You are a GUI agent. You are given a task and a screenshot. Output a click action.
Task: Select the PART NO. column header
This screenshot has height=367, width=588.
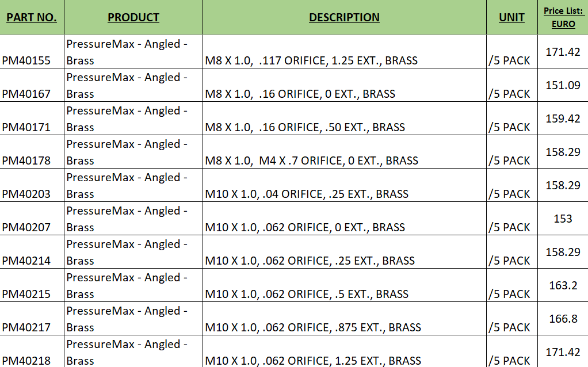(32, 17)
